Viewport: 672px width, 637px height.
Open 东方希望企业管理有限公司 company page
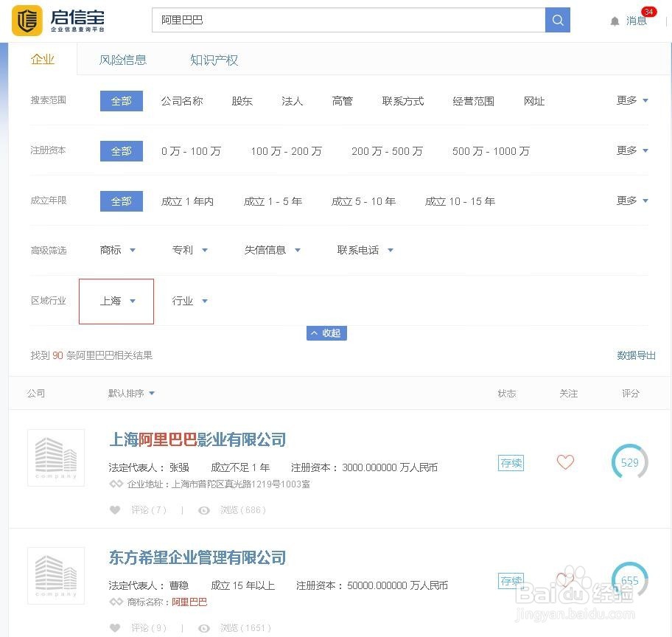(x=197, y=558)
